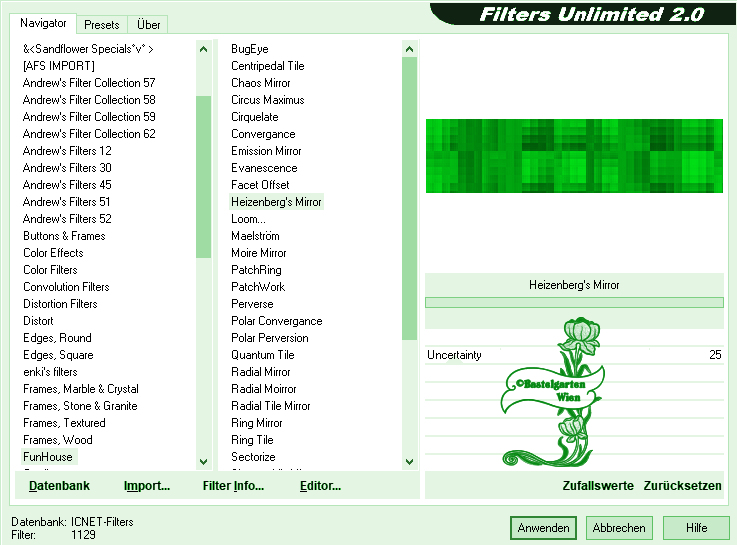
Task: Select Andrew's Filter Collection 58
Action: point(89,100)
